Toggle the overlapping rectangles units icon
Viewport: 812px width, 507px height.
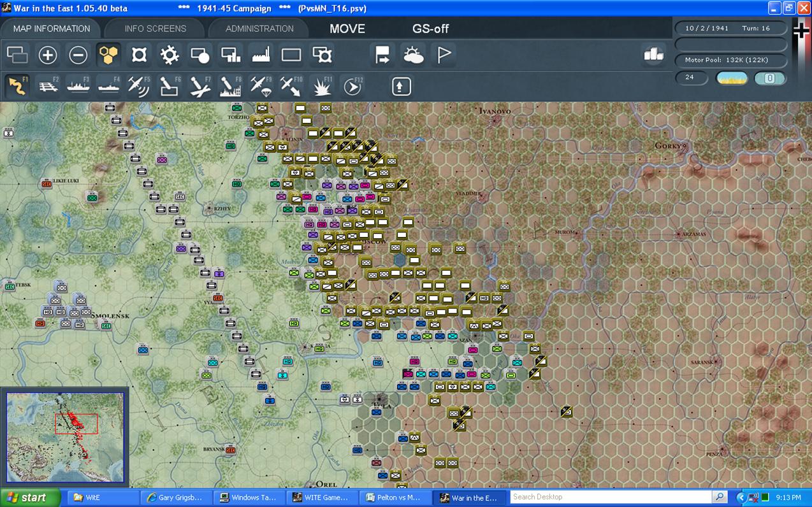click(x=17, y=55)
